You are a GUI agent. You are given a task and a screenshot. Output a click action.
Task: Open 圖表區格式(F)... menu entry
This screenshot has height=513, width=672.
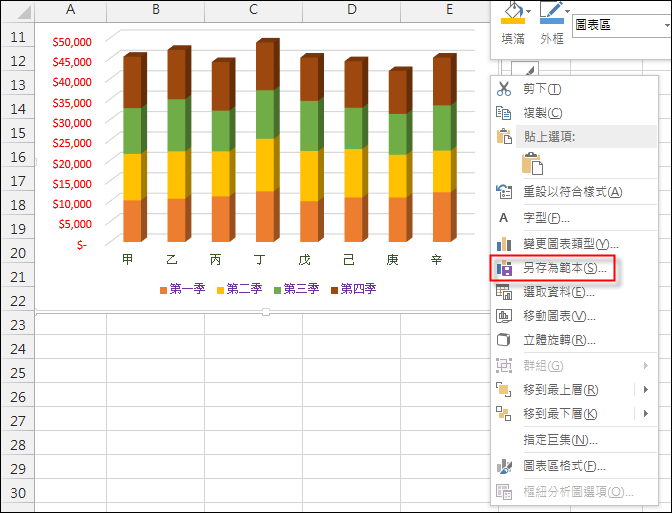(x=574, y=466)
